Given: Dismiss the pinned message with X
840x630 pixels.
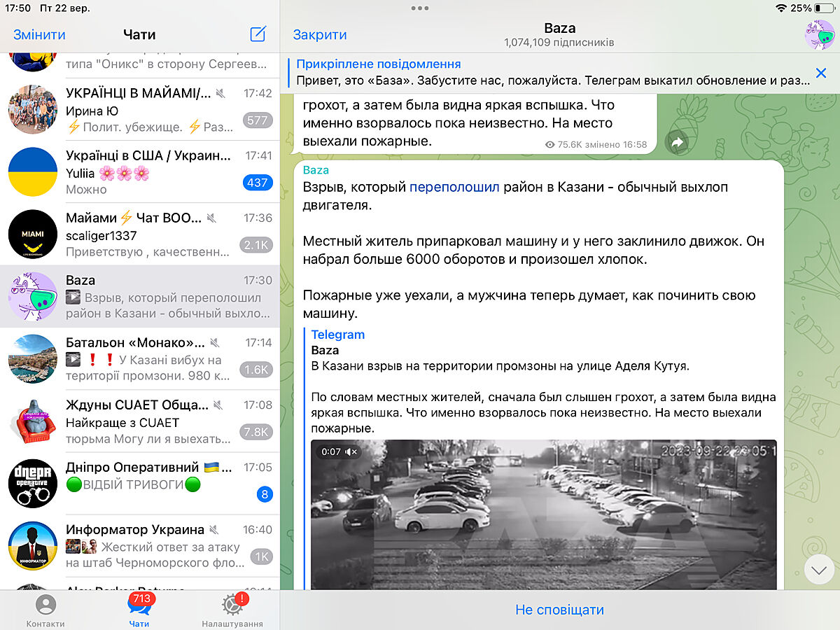Looking at the screenshot, I should coord(821,73).
